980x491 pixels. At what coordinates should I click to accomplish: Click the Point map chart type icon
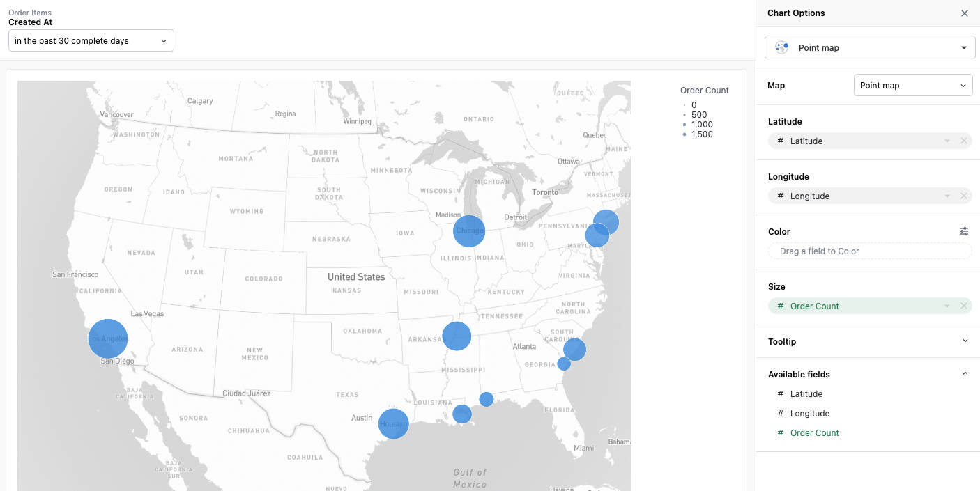(x=782, y=47)
